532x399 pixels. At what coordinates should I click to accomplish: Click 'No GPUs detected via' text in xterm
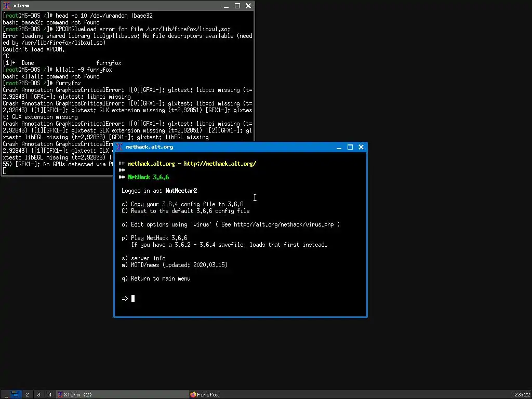(75, 164)
